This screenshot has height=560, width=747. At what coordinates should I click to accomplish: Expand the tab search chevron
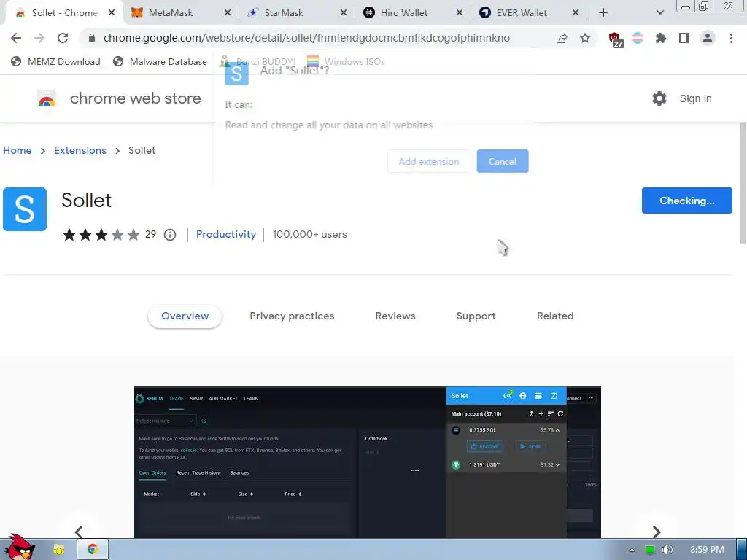pos(659,13)
